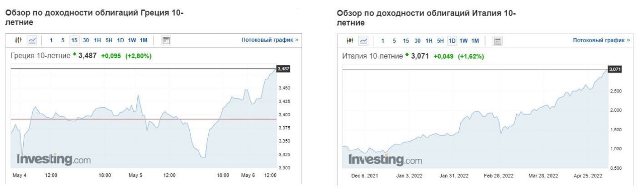Open news overlay icon on Italy chart
Screen dimensions: 644x192
click(x=497, y=41)
